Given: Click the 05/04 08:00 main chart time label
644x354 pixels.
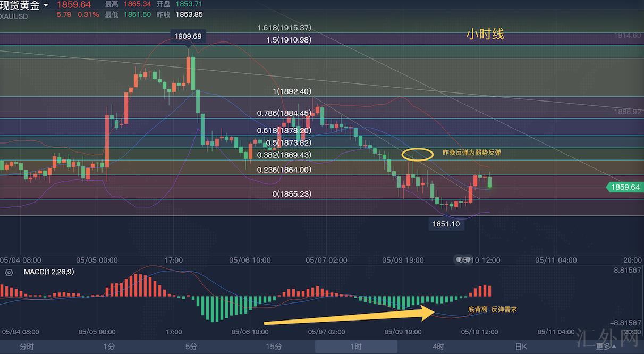Looking at the screenshot, I should [21, 260].
